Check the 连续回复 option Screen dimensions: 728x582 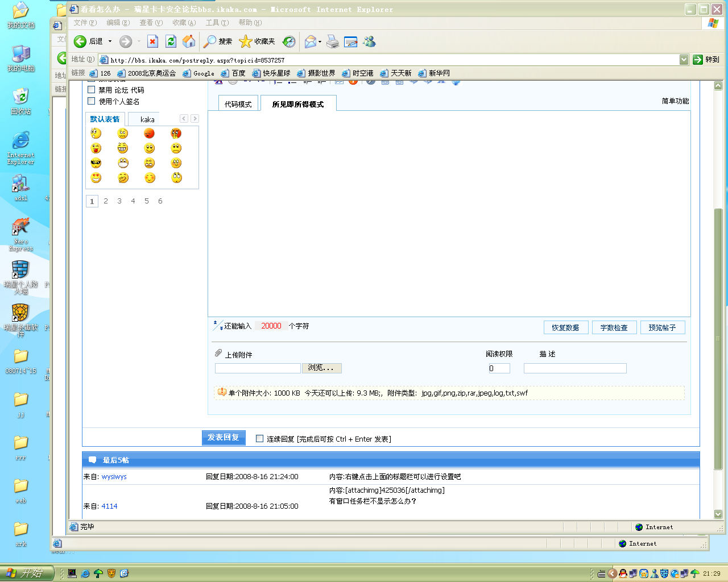tap(259, 439)
